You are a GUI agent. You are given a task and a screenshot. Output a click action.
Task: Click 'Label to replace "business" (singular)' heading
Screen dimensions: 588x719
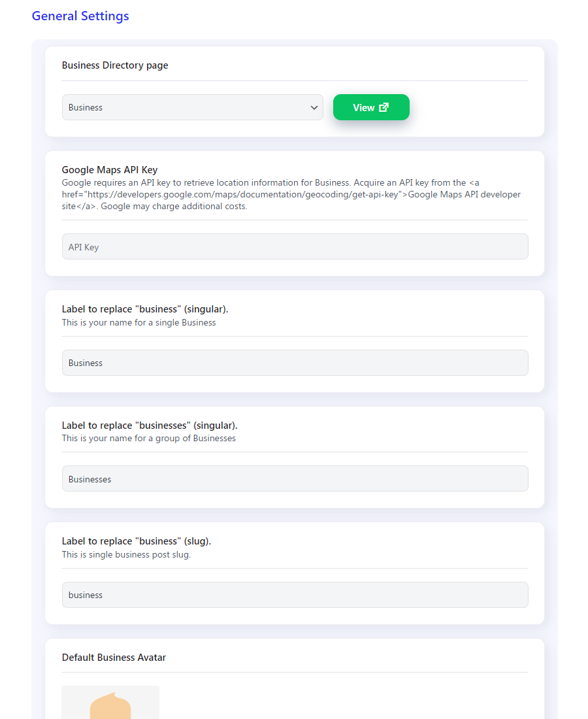coord(145,309)
